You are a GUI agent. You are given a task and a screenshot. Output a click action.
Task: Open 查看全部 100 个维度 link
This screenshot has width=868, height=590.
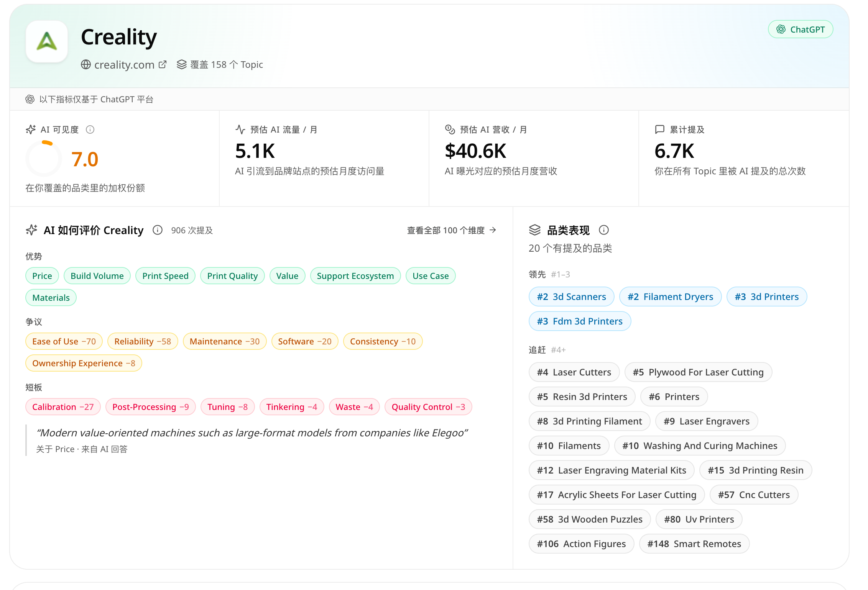[452, 230]
